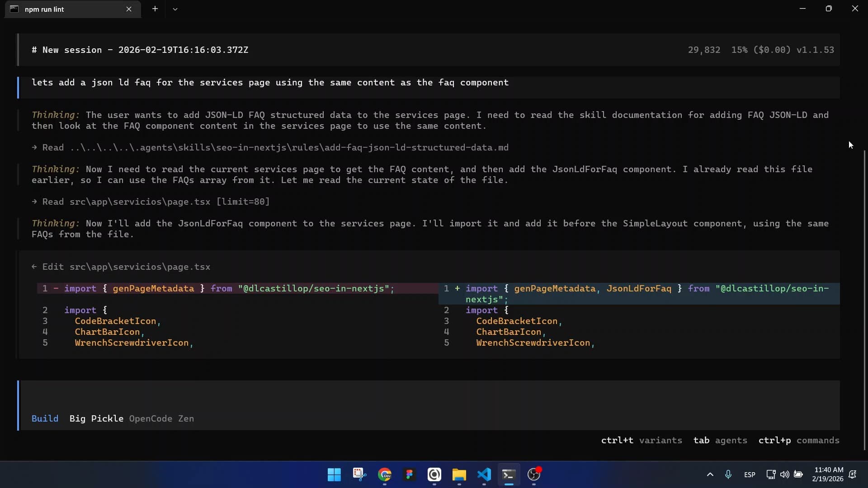Launch Chrome Dev from the taskbar
This screenshot has width=868, height=488.
click(385, 475)
